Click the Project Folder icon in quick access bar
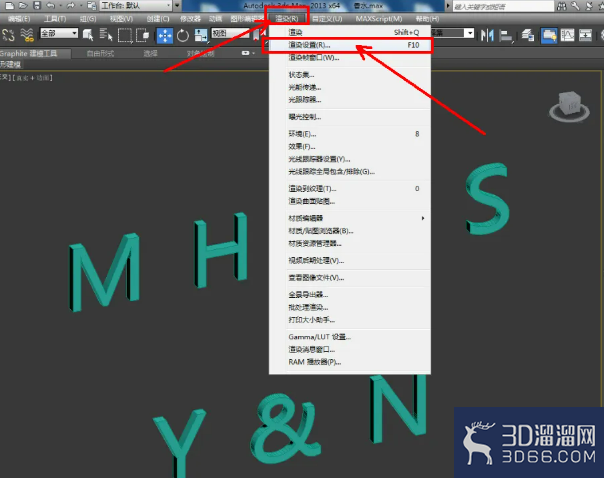 (x=91, y=5)
